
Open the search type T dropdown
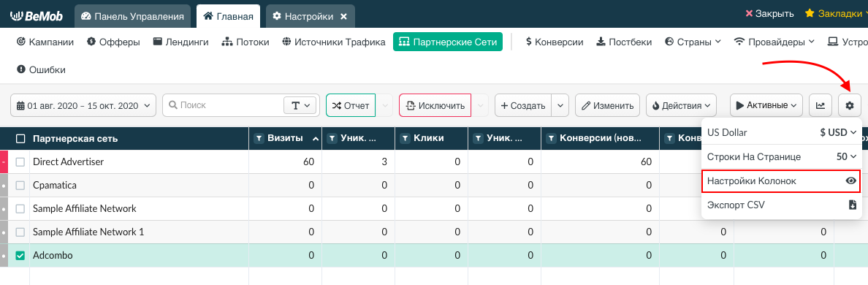point(300,105)
